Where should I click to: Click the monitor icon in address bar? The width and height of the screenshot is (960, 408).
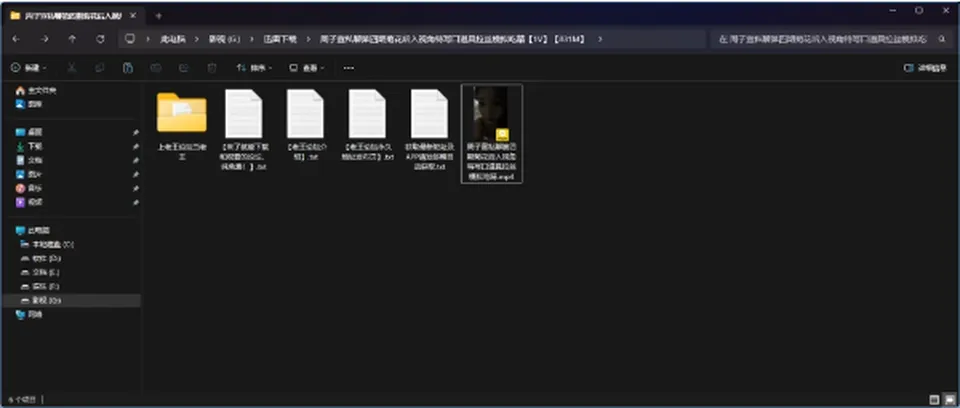[130, 39]
